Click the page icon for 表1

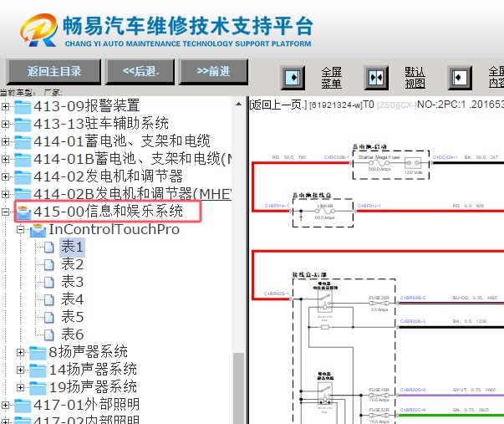pos(48,247)
